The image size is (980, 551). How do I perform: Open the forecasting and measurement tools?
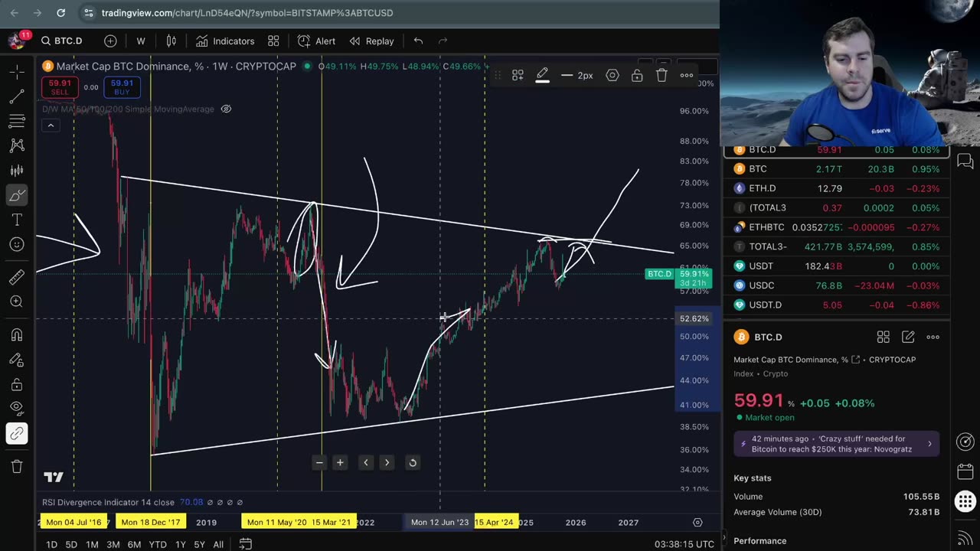17,170
